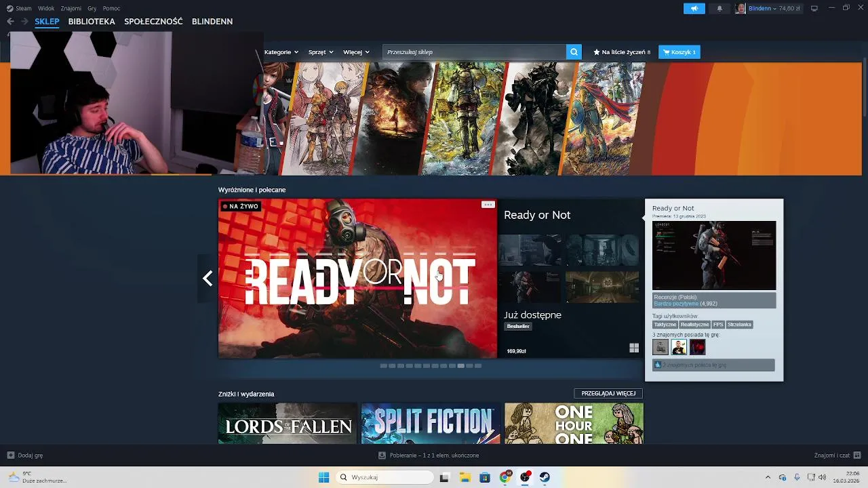Click the add game plus icon
Screen dimensions: 868x488
tap(11, 455)
